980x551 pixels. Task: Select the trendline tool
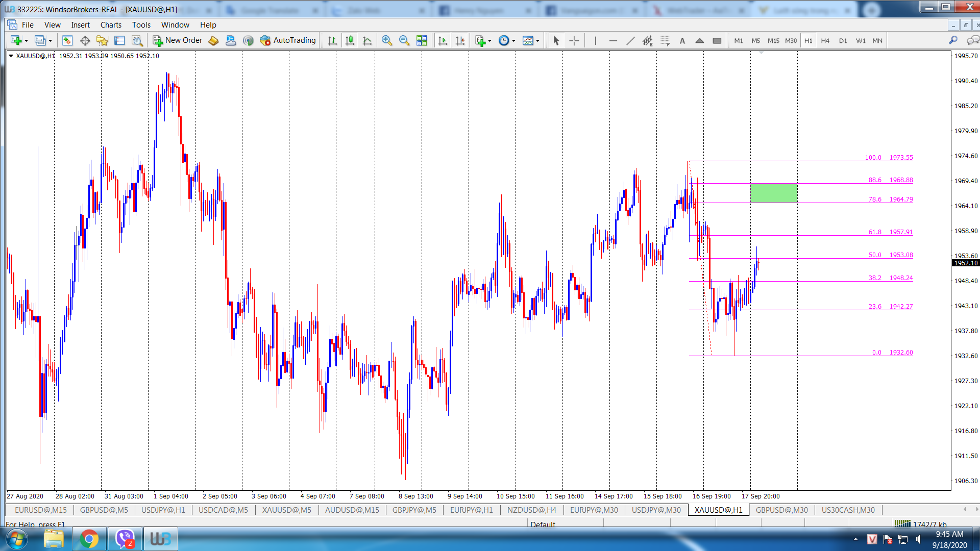[x=630, y=40]
